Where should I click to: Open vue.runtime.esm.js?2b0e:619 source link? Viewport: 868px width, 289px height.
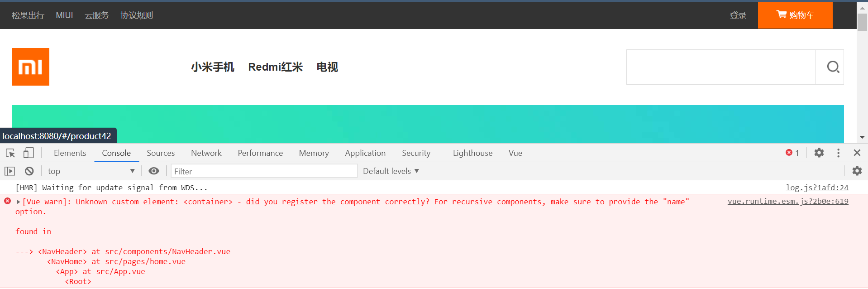[x=788, y=201]
